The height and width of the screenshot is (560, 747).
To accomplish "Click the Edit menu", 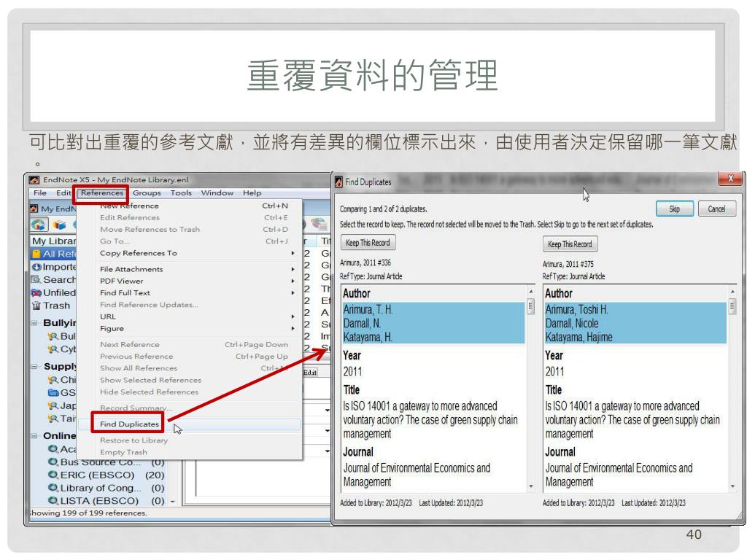I will pos(63,192).
